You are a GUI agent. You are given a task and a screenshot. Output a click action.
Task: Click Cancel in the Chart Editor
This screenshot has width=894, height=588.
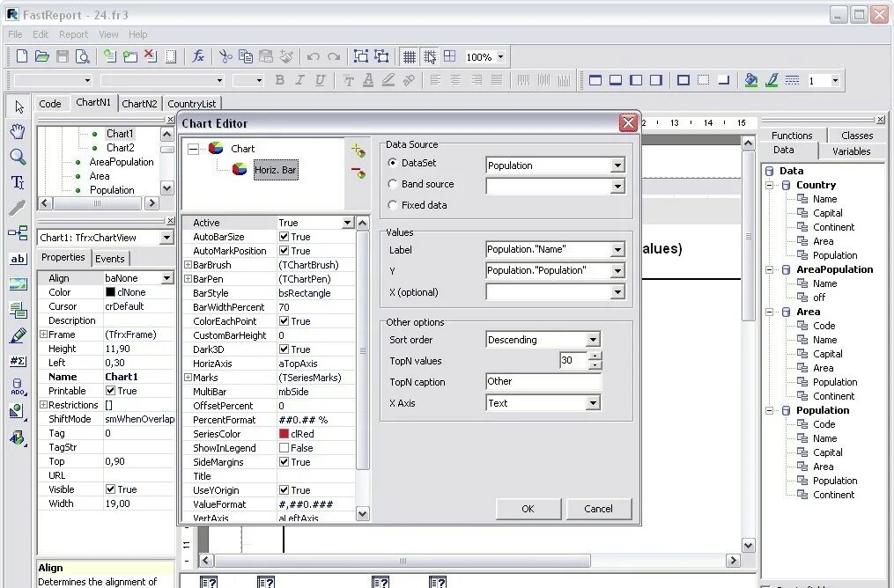pyautogui.click(x=598, y=509)
